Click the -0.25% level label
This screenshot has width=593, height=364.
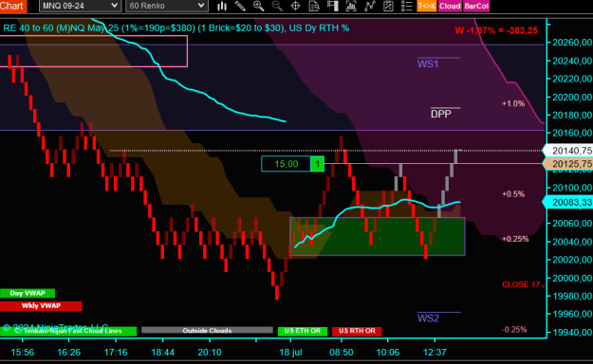[514, 330]
